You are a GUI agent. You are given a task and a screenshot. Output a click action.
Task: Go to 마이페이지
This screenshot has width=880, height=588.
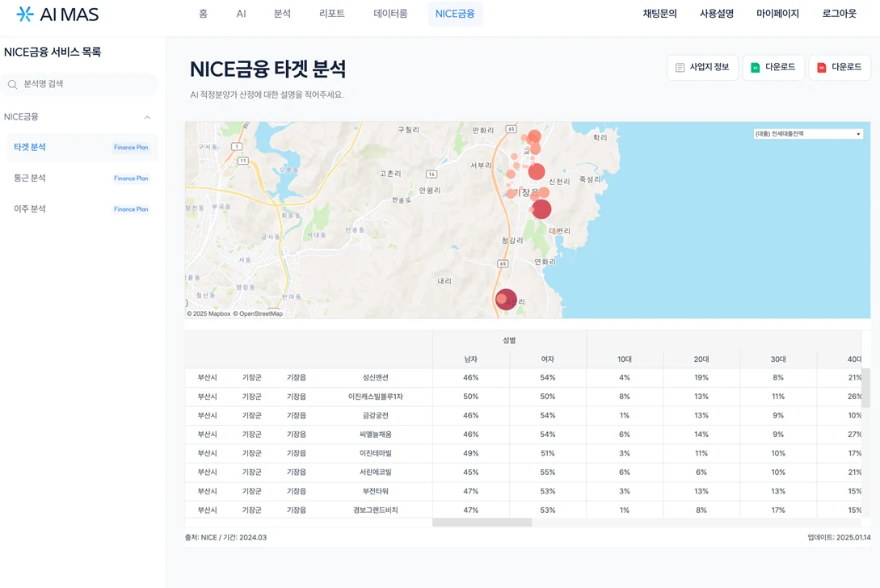[777, 14]
